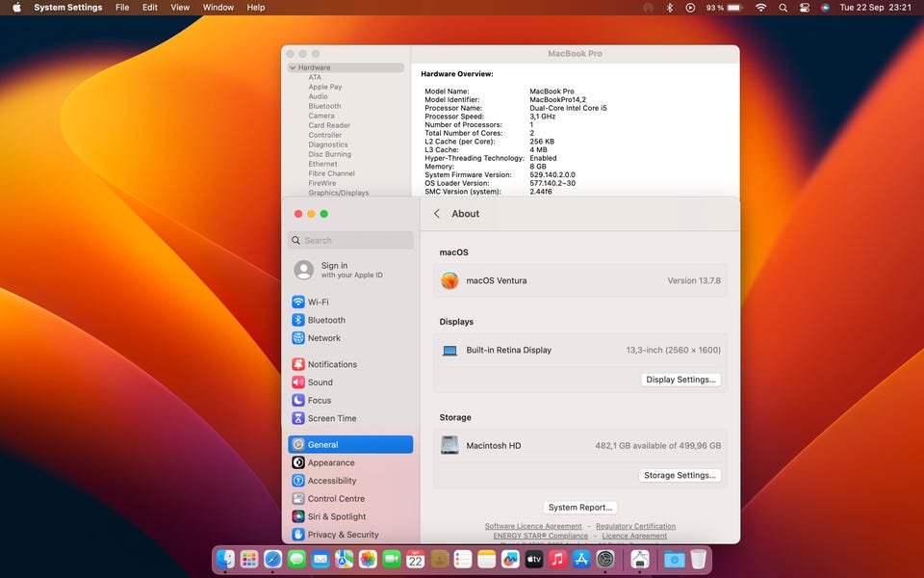Viewport: 924px width, 578px height.
Task: Click the Search field in System Settings
Action: [350, 241]
